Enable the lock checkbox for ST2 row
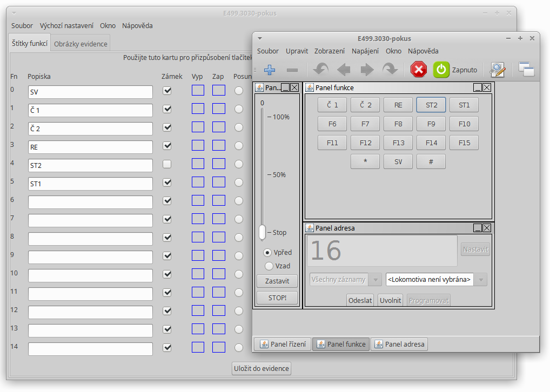This screenshot has height=392, width=550. coord(167,164)
